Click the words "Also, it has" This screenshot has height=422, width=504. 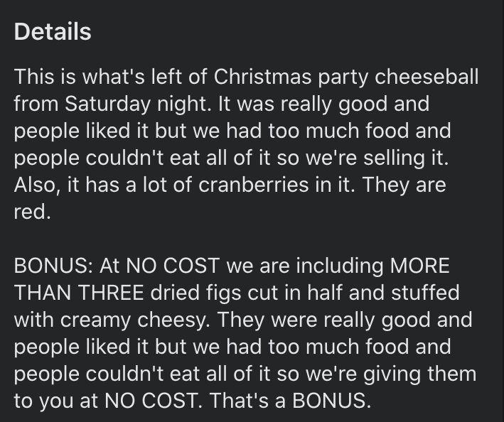click(67, 185)
